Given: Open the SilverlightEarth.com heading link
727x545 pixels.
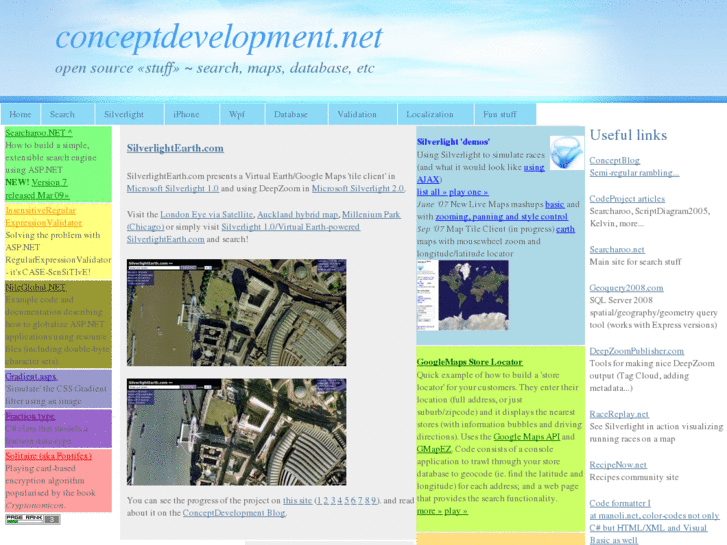Looking at the screenshot, I should (175, 148).
